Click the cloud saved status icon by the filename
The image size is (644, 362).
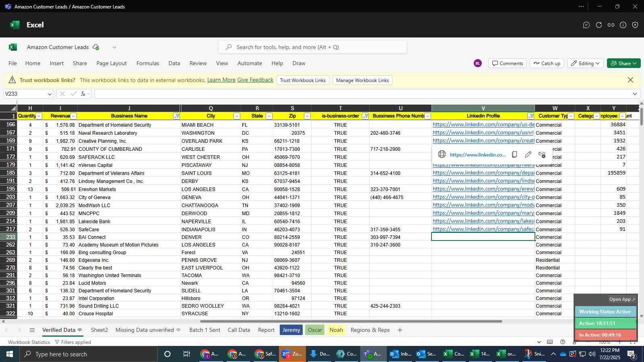[96, 47]
